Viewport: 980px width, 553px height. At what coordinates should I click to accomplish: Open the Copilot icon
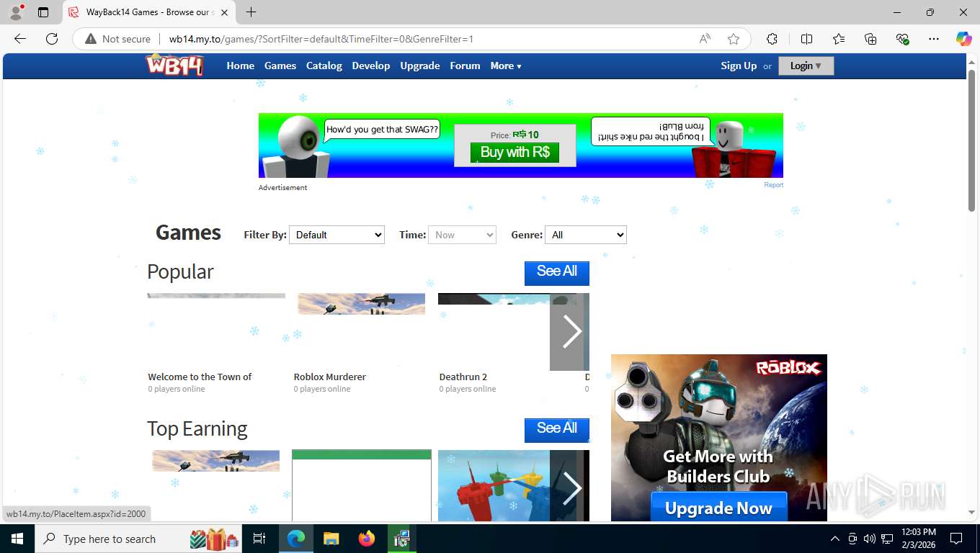click(x=964, y=39)
